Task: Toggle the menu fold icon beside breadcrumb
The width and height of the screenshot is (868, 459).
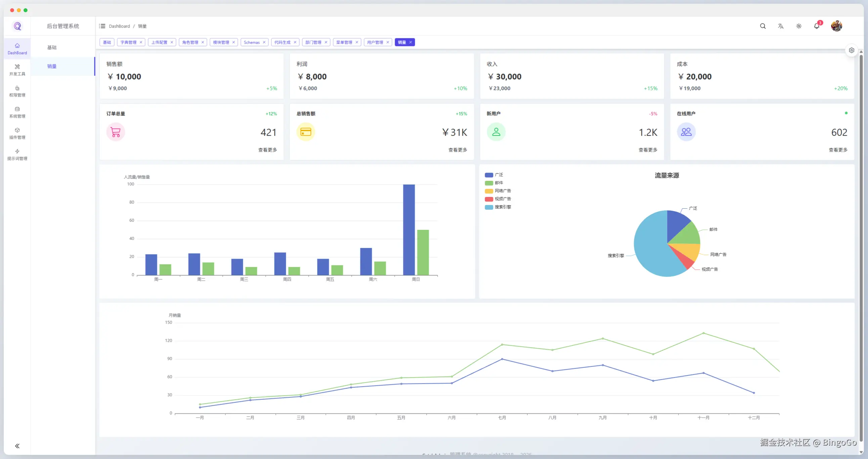Action: 102,26
